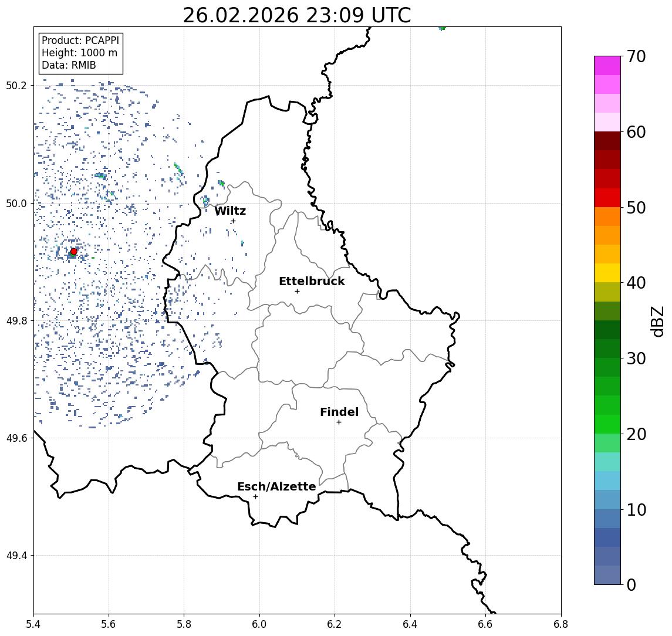This screenshot has width=672, height=636.
Task: Click longitude tick label 6.4
Action: tap(410, 624)
